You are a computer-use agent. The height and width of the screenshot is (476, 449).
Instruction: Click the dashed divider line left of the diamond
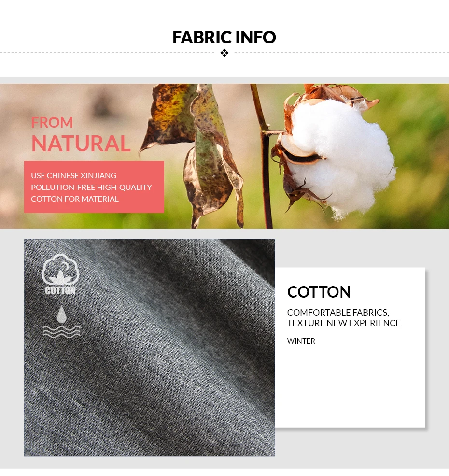107,53
